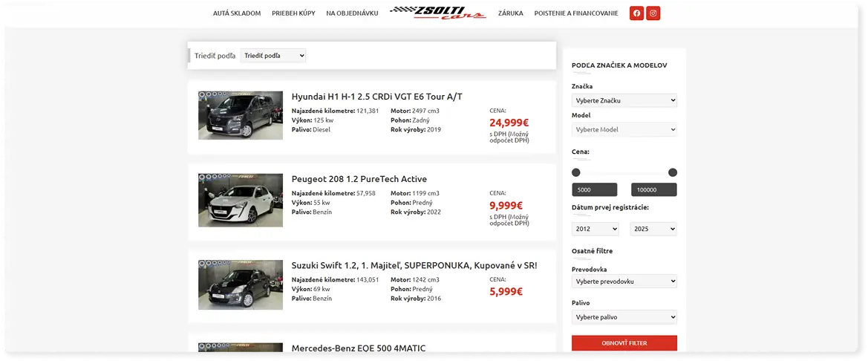Click the OBNOVIŤ FILTER button

[624, 343]
